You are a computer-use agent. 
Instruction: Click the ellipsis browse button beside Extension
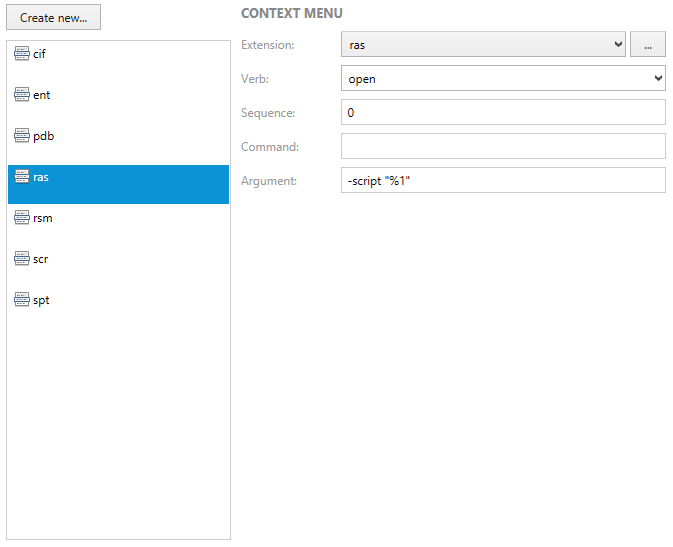click(647, 45)
